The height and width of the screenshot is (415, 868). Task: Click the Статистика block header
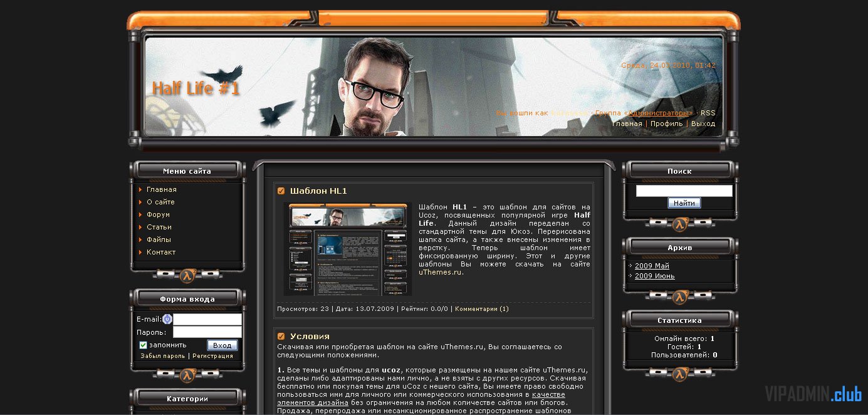click(680, 320)
